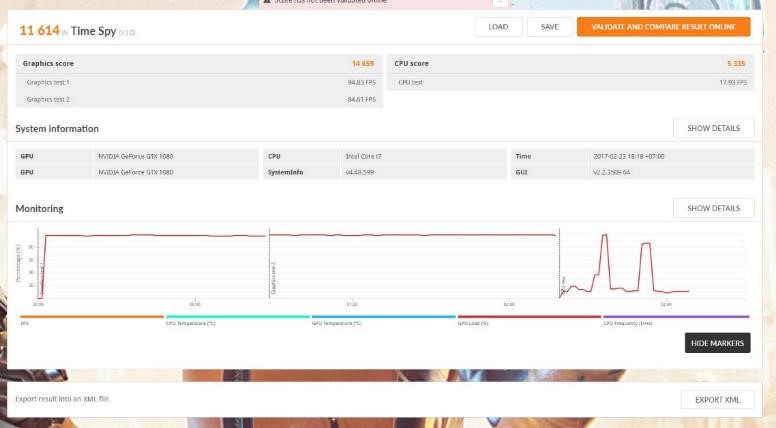Click the CPU score header
The width and height of the screenshot is (776, 428).
tap(411, 63)
